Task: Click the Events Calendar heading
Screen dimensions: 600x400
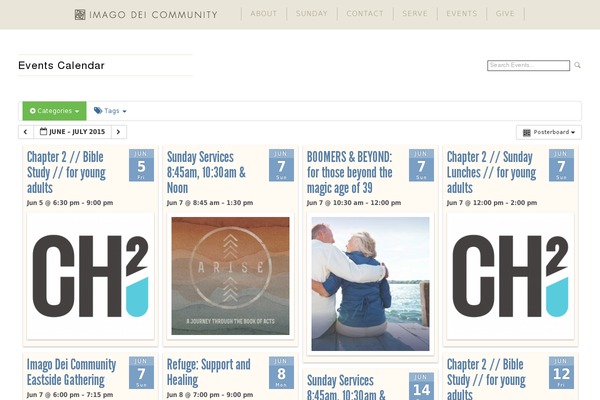Action: (61, 65)
